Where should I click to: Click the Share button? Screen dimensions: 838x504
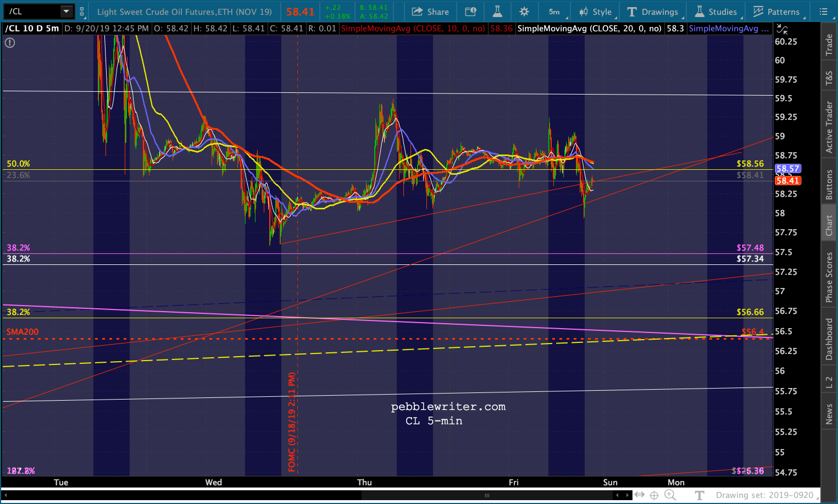(430, 12)
